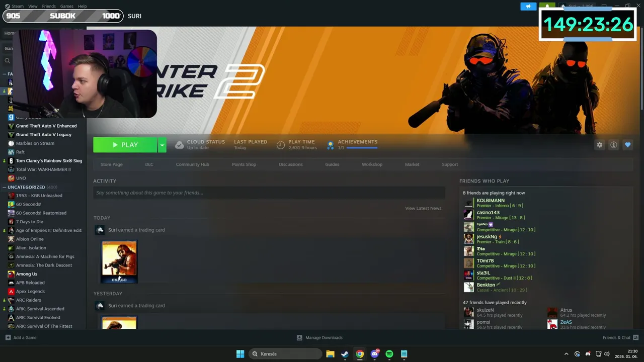Click the achievements progress bar
The image size is (644, 362).
(362, 148)
